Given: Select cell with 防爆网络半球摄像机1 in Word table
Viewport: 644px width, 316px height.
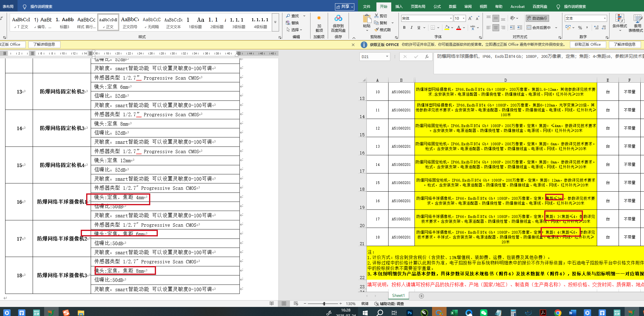Looking at the screenshot, I should 62,202.
